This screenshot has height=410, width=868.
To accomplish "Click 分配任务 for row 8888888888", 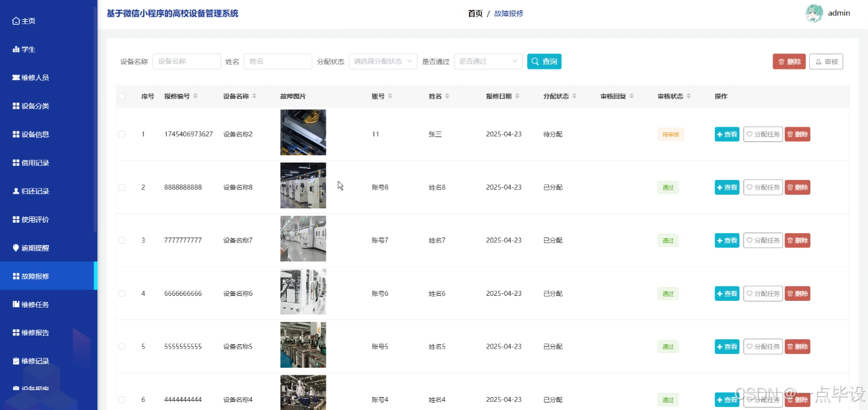I will point(763,187).
